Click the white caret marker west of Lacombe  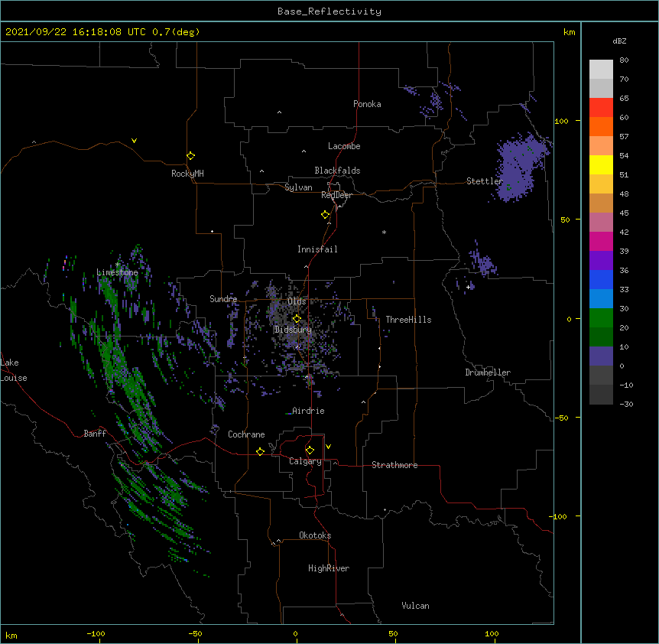[x=304, y=151]
